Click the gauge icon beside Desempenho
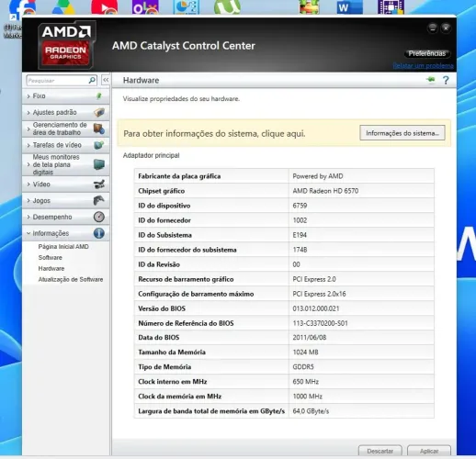The width and height of the screenshot is (476, 459). coord(99,217)
